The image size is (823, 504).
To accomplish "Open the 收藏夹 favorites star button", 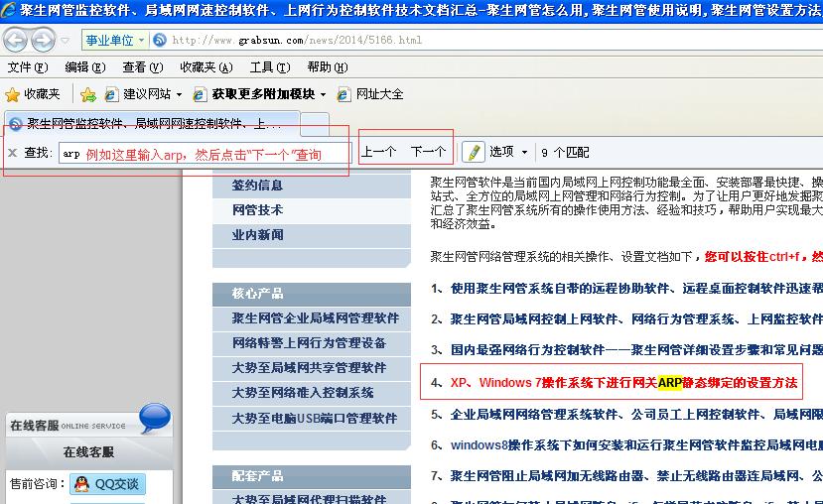I will pos(33,94).
